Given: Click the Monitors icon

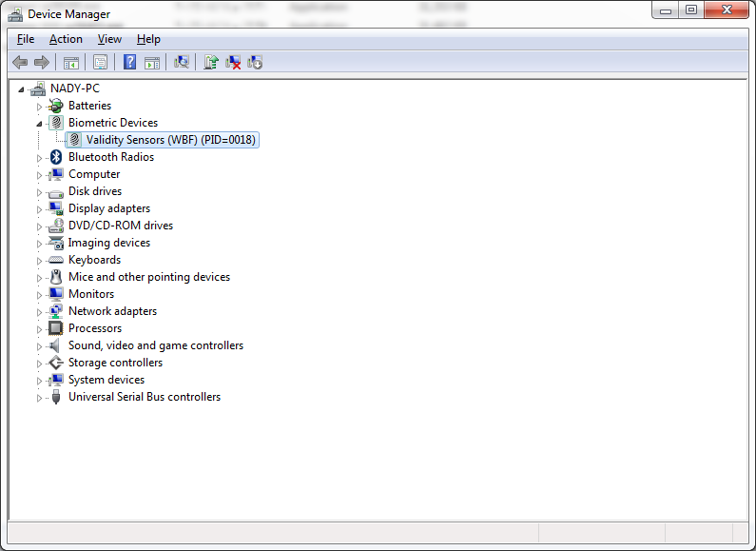Looking at the screenshot, I should 56,294.
